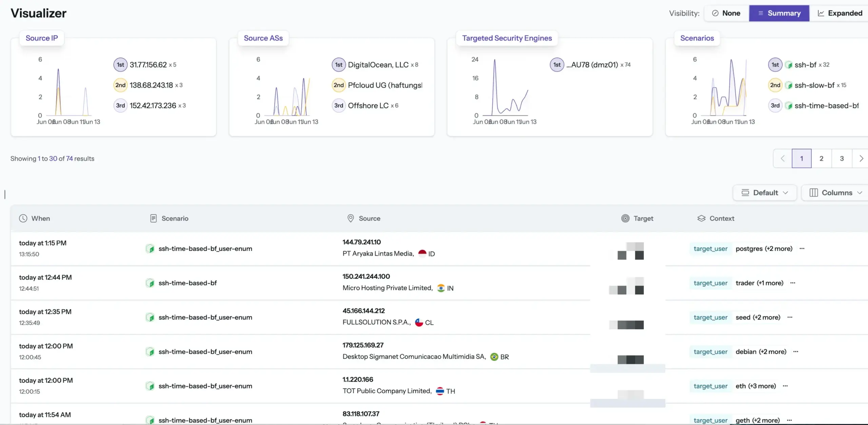The height and width of the screenshot is (425, 868).
Task: Select the Scenarios card tab
Action: click(697, 38)
